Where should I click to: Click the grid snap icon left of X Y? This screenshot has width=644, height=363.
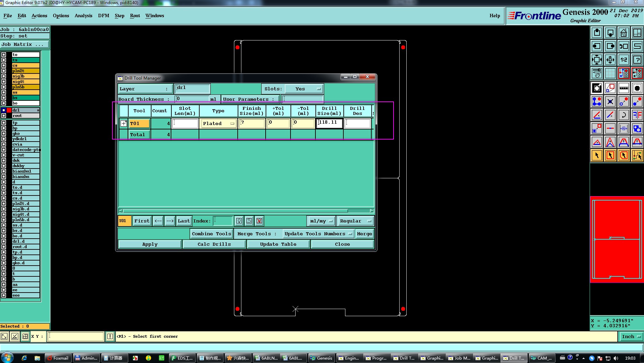click(x=25, y=336)
